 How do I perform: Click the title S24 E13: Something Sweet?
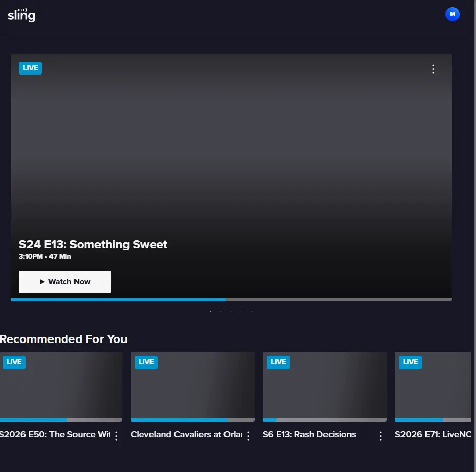click(93, 244)
